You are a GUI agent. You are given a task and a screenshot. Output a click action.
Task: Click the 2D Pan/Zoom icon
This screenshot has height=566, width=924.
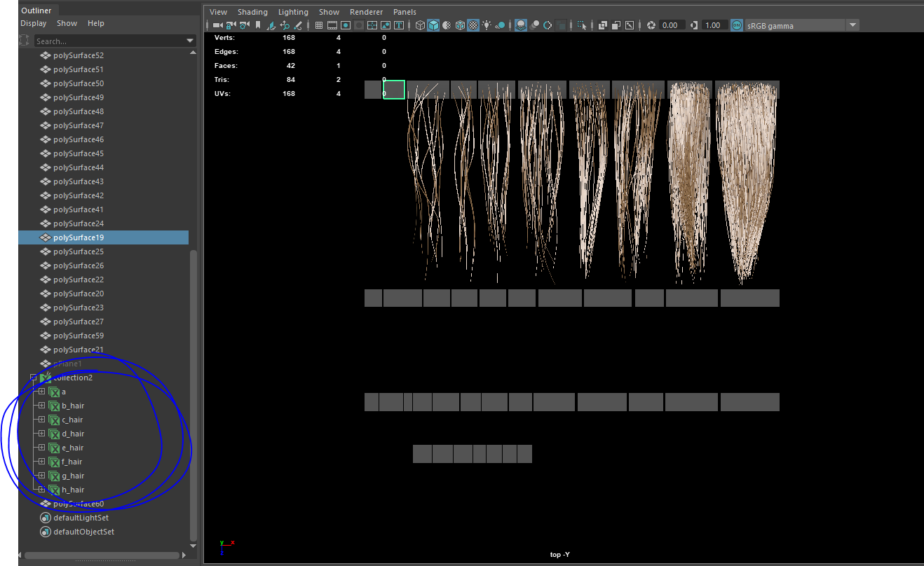tap(285, 25)
